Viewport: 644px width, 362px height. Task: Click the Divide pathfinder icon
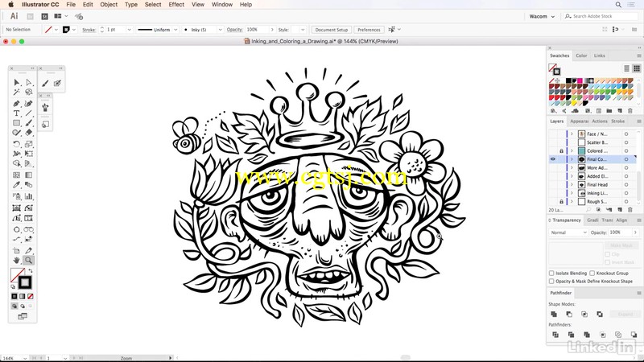tap(555, 335)
